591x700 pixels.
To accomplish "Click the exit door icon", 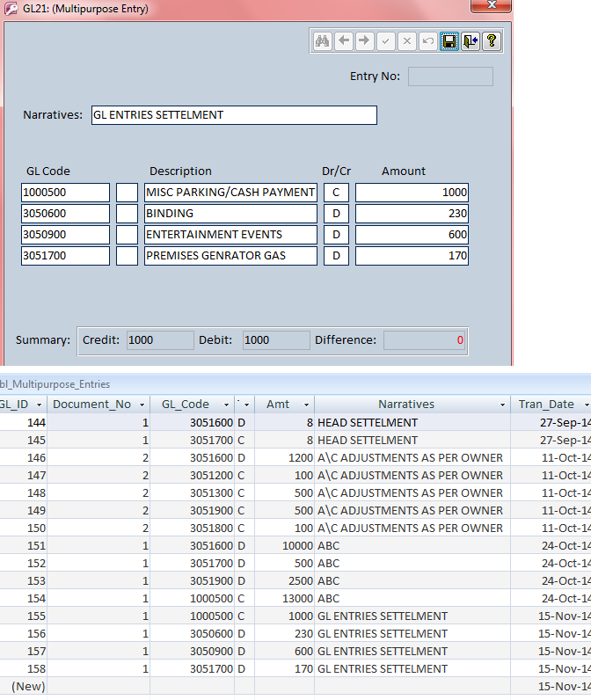I will pos(471,41).
